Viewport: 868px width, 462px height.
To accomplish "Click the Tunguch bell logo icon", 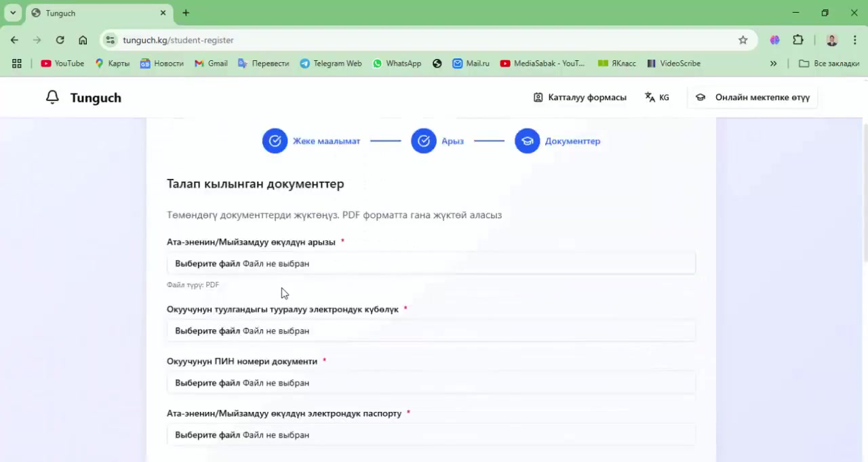I will tap(52, 98).
